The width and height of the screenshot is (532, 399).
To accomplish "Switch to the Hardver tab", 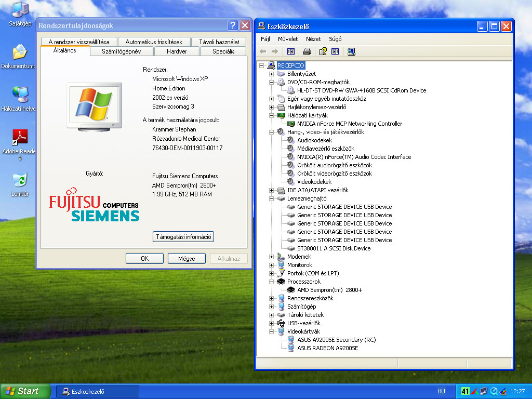I will point(177,51).
